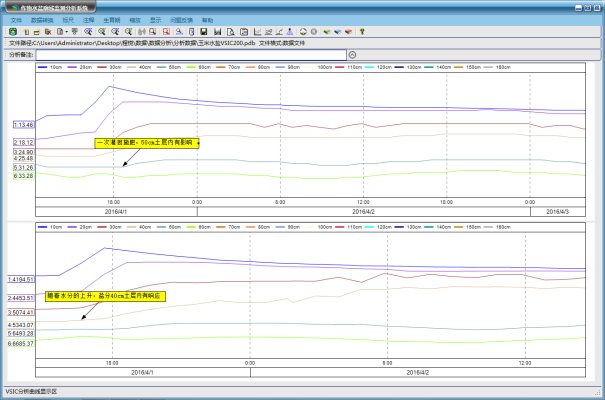This screenshot has height=400, width=605.
Task: Toggle the 160cm series in the upper chart legend
Action: 497,67
